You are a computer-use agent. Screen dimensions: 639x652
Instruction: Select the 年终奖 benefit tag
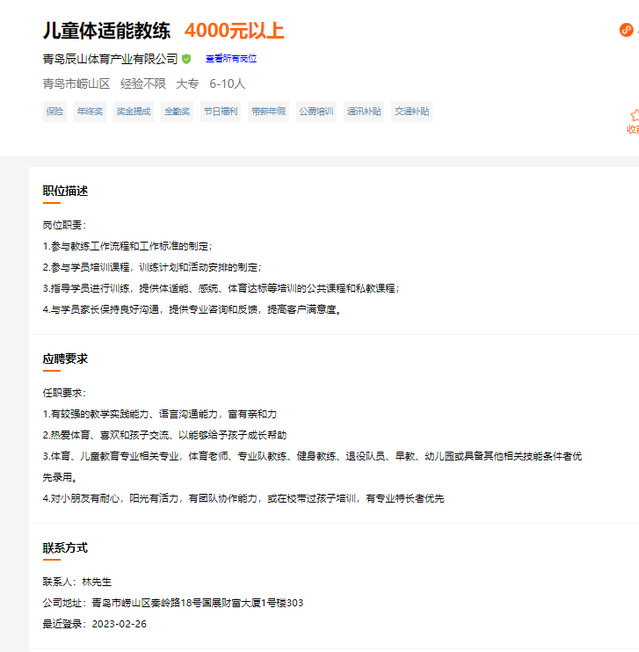point(90,111)
